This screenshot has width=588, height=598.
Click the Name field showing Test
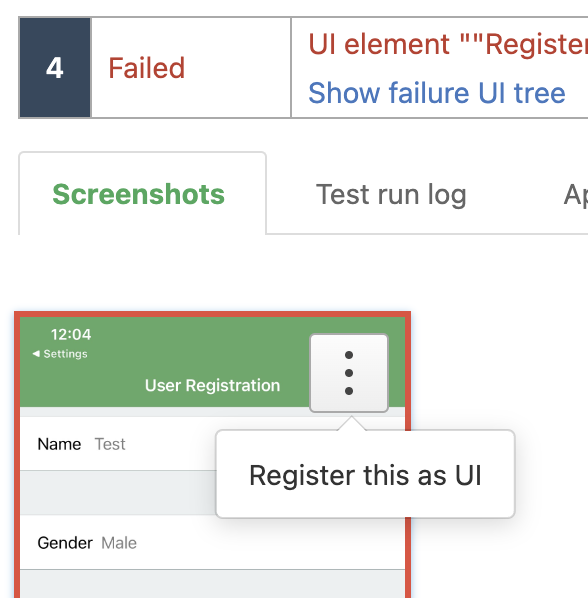click(118, 444)
